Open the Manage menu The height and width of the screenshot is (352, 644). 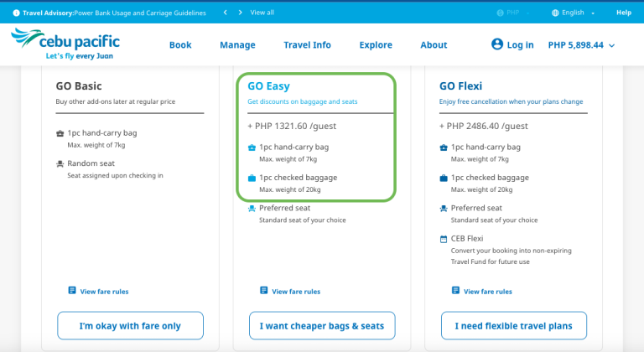tap(237, 45)
